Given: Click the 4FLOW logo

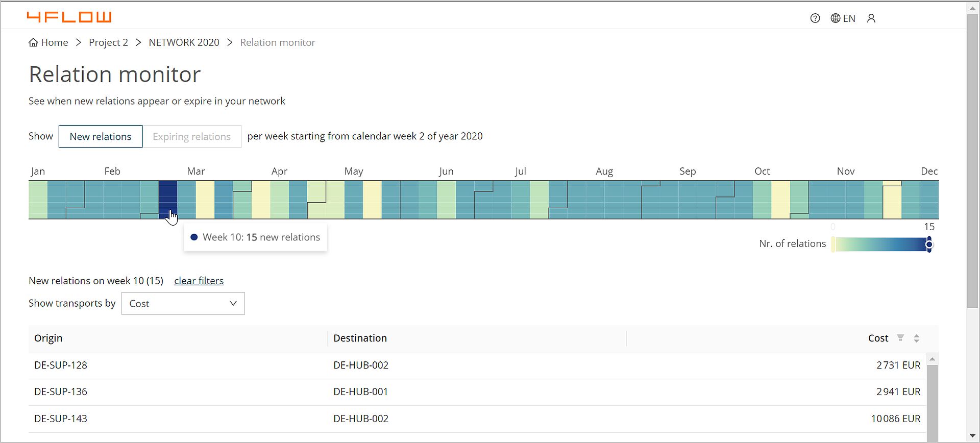Looking at the screenshot, I should point(69,17).
